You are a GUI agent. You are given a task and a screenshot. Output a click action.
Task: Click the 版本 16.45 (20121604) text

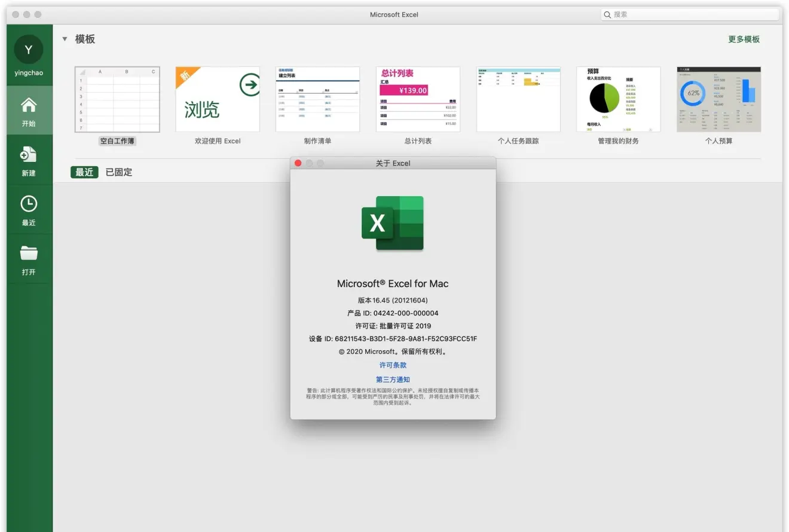coord(393,300)
